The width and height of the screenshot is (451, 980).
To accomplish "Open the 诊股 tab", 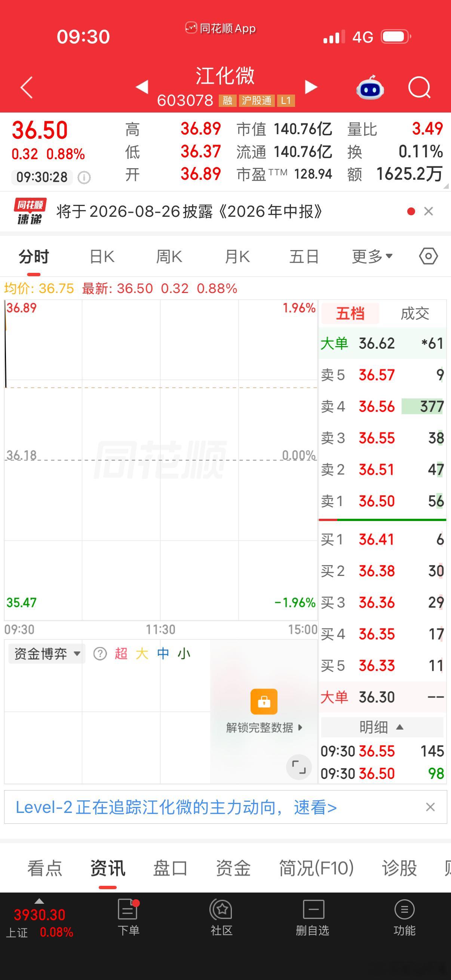I will pyautogui.click(x=399, y=869).
